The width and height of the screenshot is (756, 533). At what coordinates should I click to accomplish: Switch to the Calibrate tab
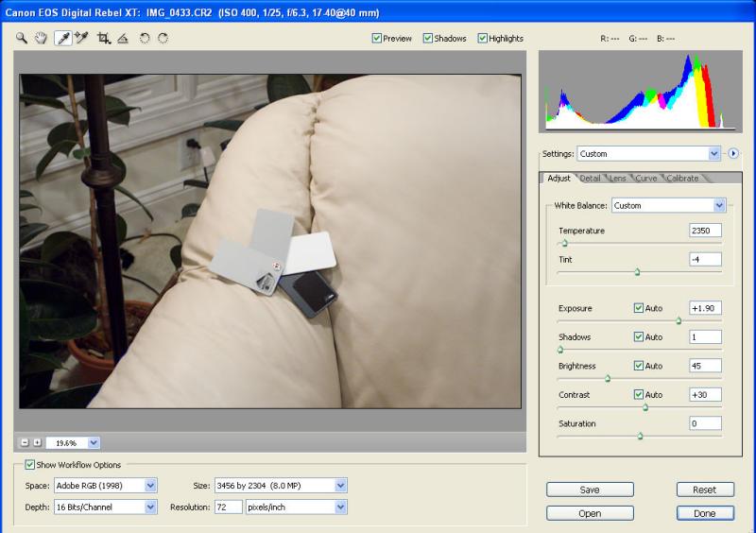point(682,179)
